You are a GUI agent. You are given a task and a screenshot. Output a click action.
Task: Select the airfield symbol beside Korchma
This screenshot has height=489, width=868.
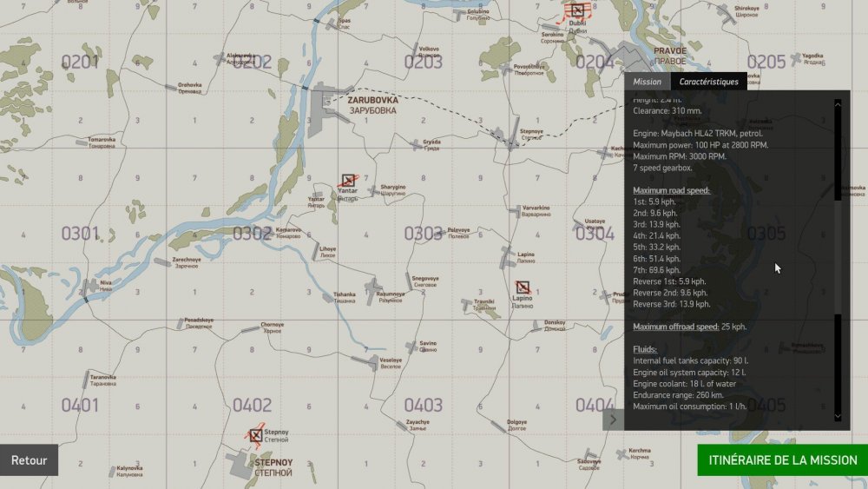621,454
